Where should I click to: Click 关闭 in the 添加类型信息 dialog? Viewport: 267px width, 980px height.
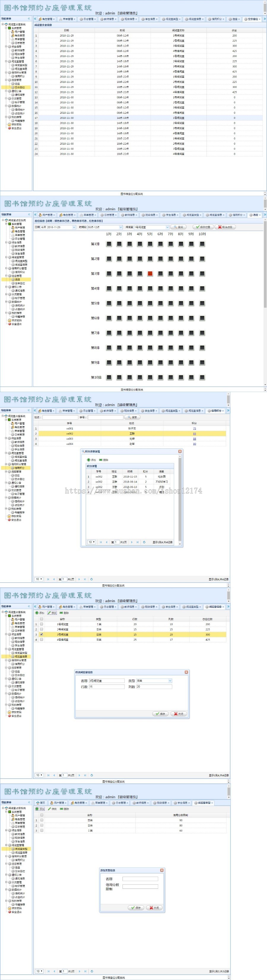(154, 908)
